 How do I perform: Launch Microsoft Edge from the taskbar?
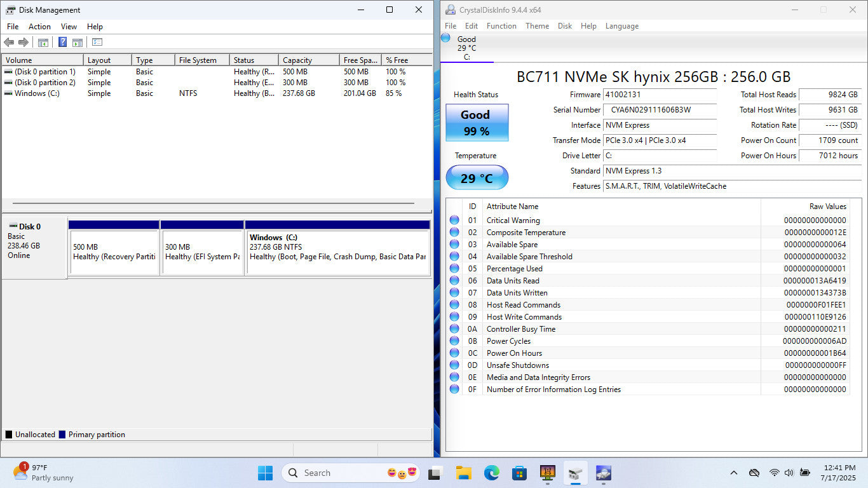tap(491, 473)
